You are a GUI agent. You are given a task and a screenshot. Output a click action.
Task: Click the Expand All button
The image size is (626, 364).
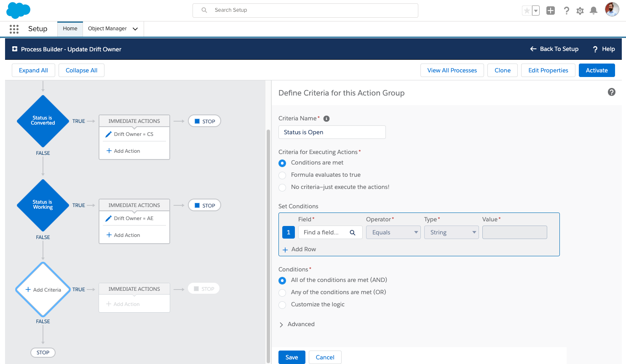pos(33,70)
